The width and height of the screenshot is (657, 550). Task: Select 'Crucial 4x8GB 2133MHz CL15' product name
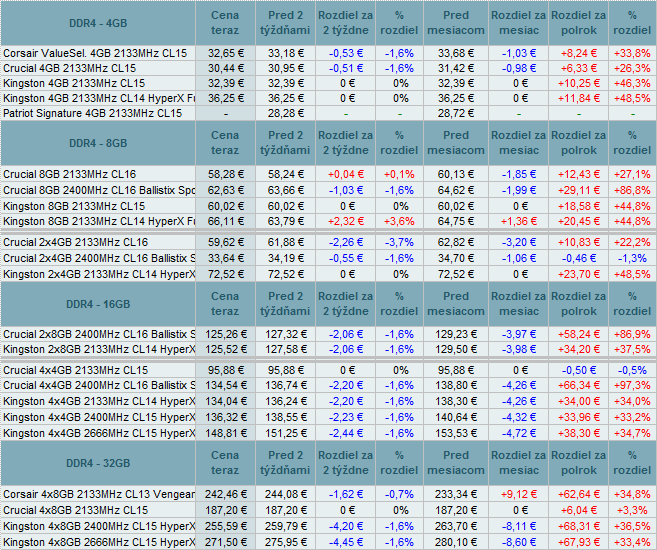pyautogui.click(x=76, y=510)
